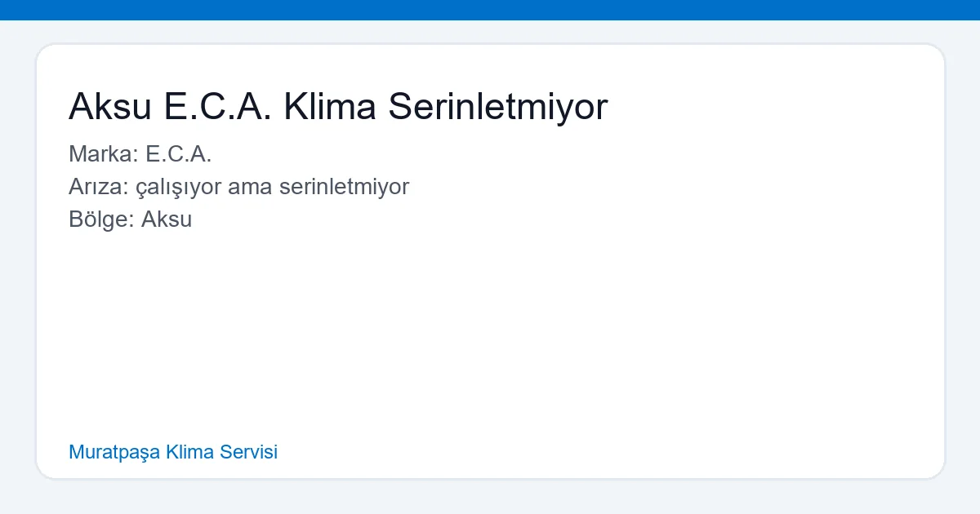Click Muratpaşa in the blue service link
Image resolution: width=980 pixels, height=514 pixels.
coord(114,452)
